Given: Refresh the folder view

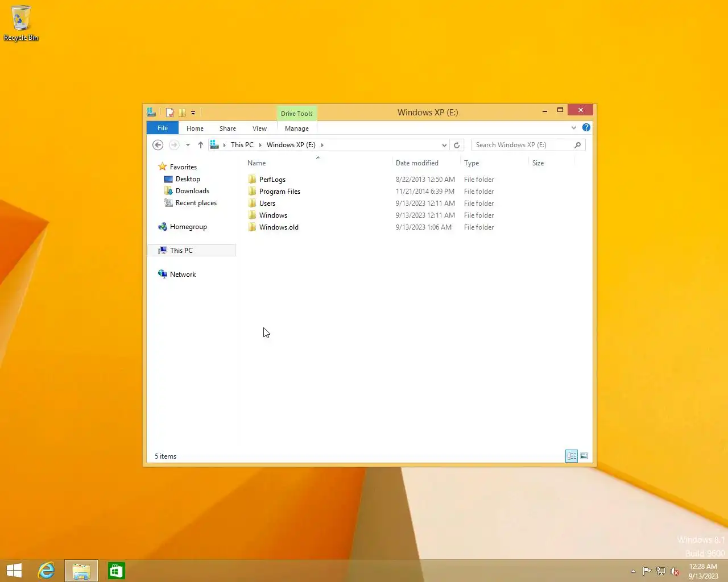Looking at the screenshot, I should 457,145.
